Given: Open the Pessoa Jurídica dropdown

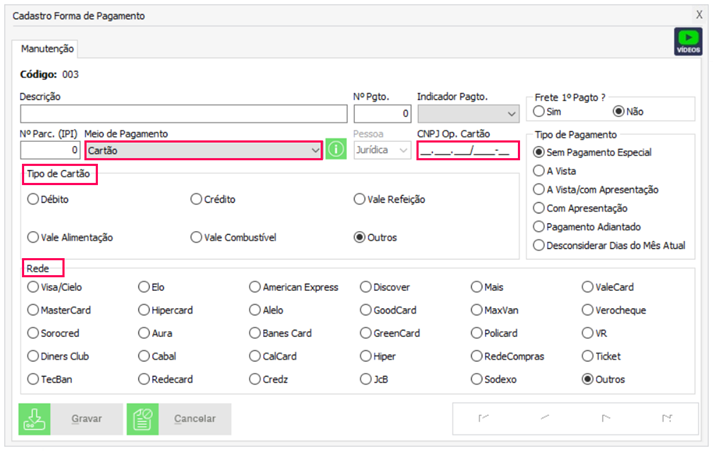Looking at the screenshot, I should [403, 150].
